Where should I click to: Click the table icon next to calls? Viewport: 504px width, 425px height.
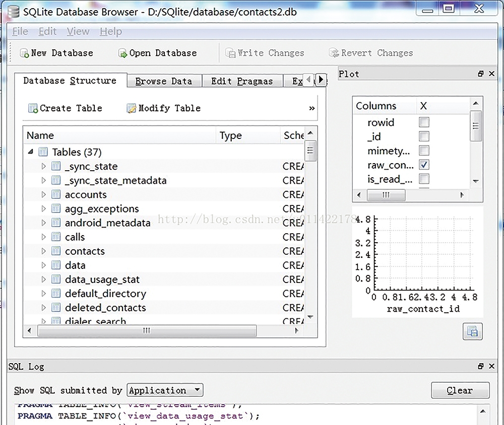[x=56, y=237]
